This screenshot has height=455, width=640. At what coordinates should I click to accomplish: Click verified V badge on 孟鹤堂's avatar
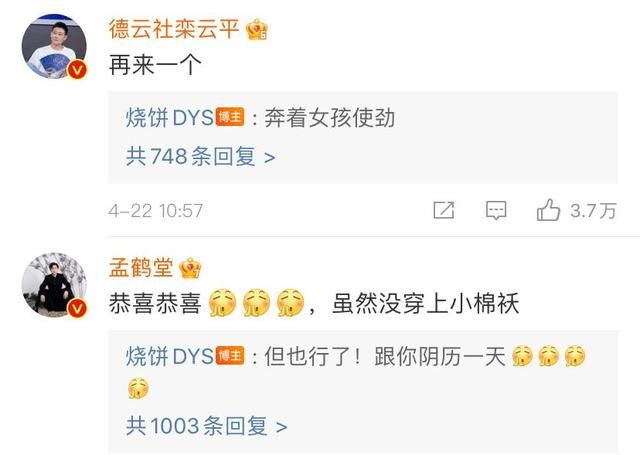pos(77,308)
